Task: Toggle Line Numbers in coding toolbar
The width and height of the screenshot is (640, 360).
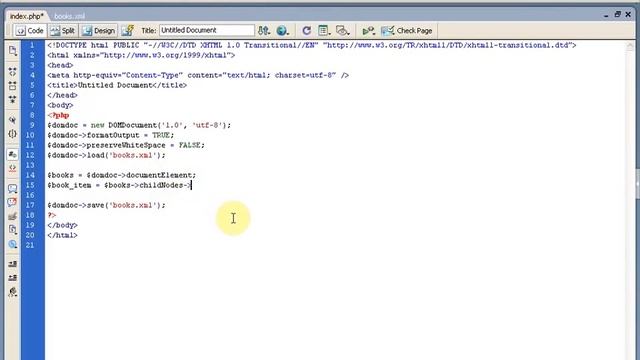Action: 13,154
